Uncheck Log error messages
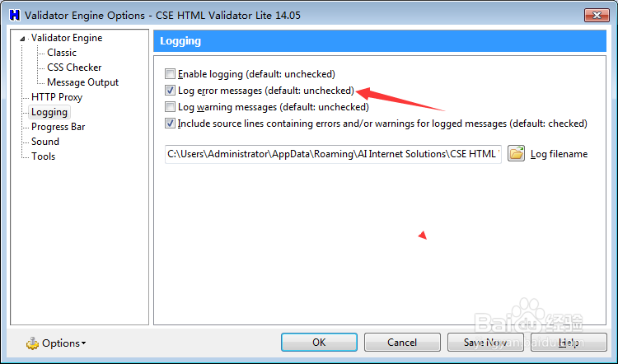Viewport: 618px width, 364px height. click(x=171, y=91)
